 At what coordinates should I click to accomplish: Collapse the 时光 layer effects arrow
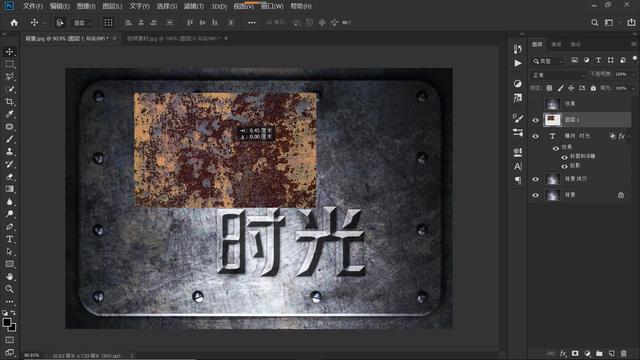coord(629,136)
